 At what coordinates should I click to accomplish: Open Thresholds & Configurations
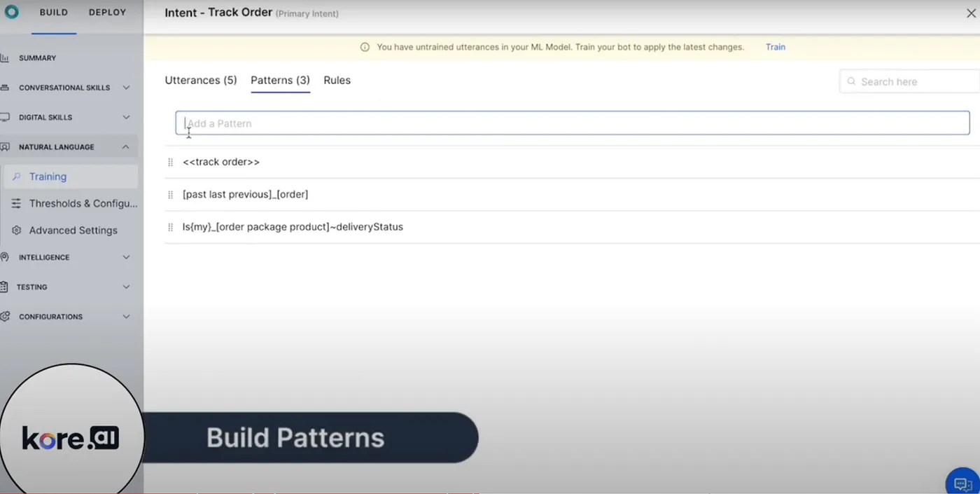coord(83,203)
